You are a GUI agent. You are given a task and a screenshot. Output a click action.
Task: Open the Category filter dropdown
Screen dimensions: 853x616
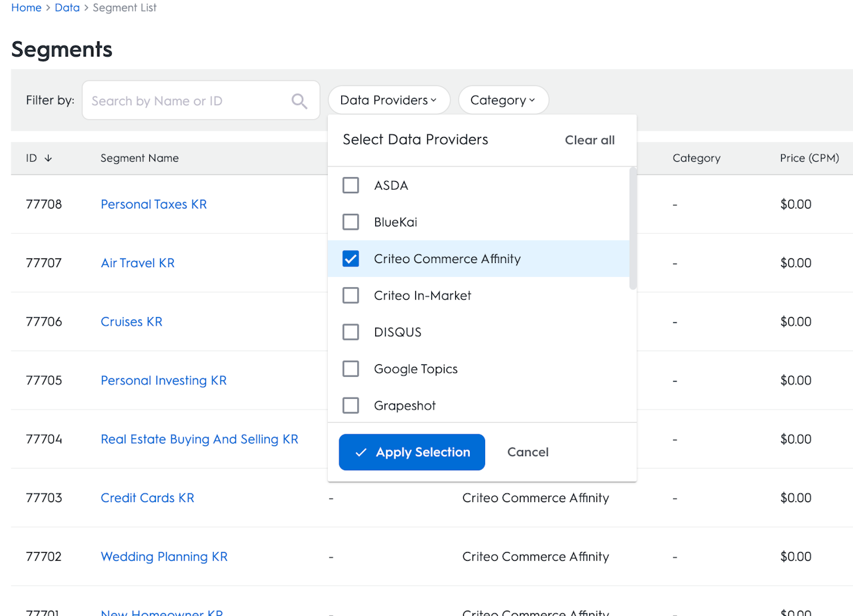[503, 101]
